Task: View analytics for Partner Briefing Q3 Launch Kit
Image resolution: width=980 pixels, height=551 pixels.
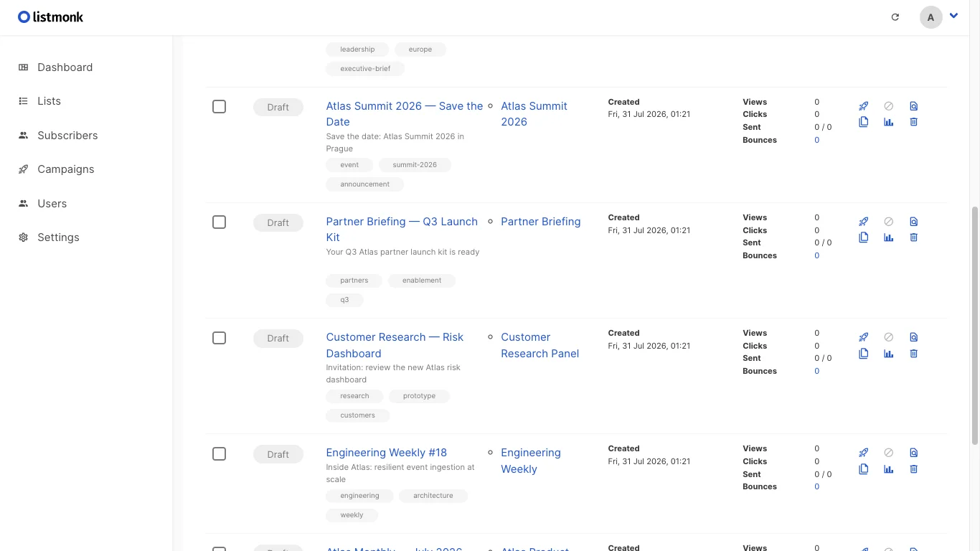Action: tap(889, 237)
